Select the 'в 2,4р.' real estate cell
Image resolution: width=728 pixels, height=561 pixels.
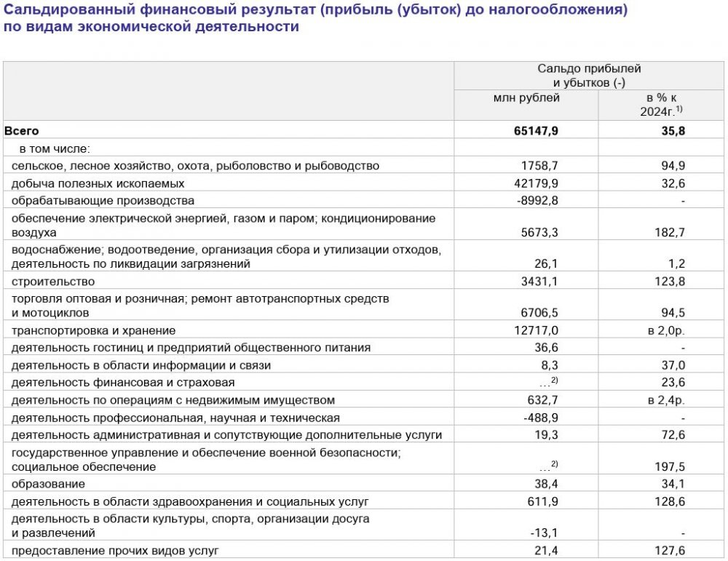click(x=664, y=400)
